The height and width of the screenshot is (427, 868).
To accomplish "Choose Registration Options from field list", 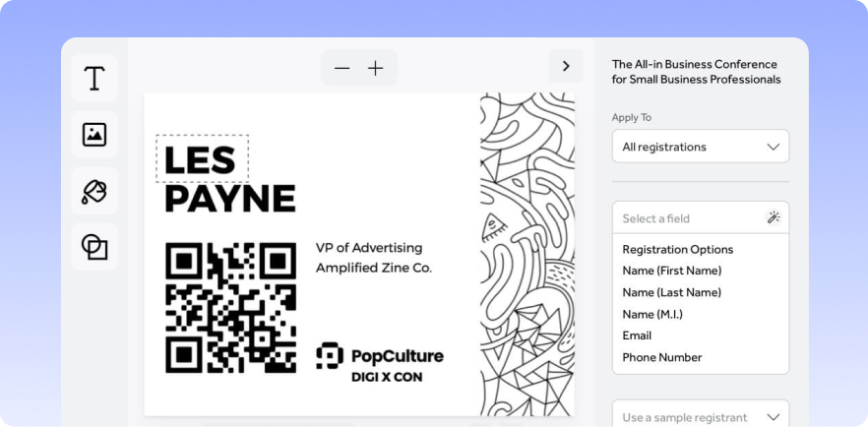I will coord(677,249).
